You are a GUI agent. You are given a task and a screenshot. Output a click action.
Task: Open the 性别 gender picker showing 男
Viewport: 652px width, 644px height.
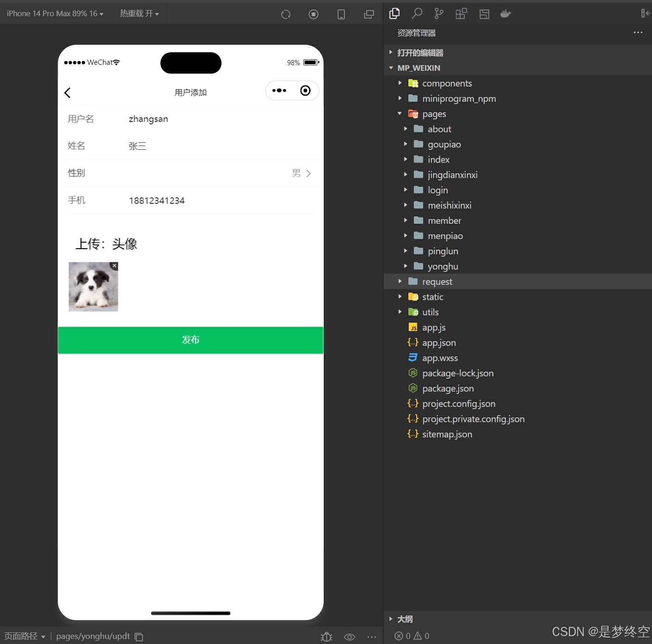191,173
